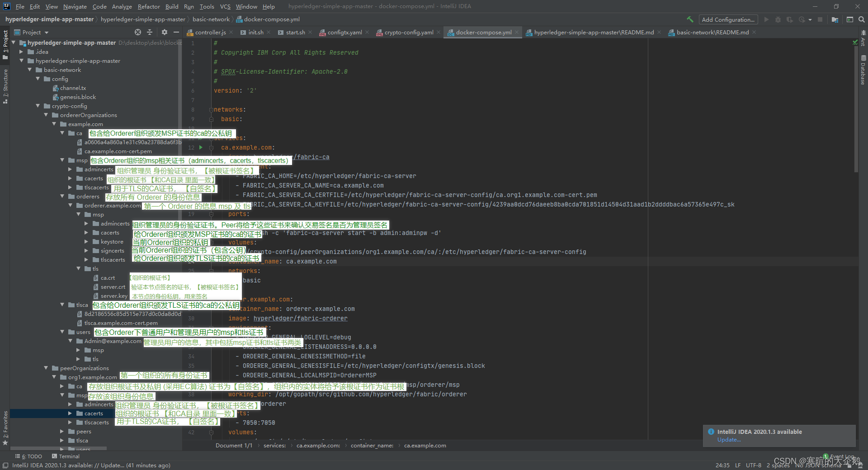Click the 1: Project tool window button
868x470 pixels.
(5, 44)
